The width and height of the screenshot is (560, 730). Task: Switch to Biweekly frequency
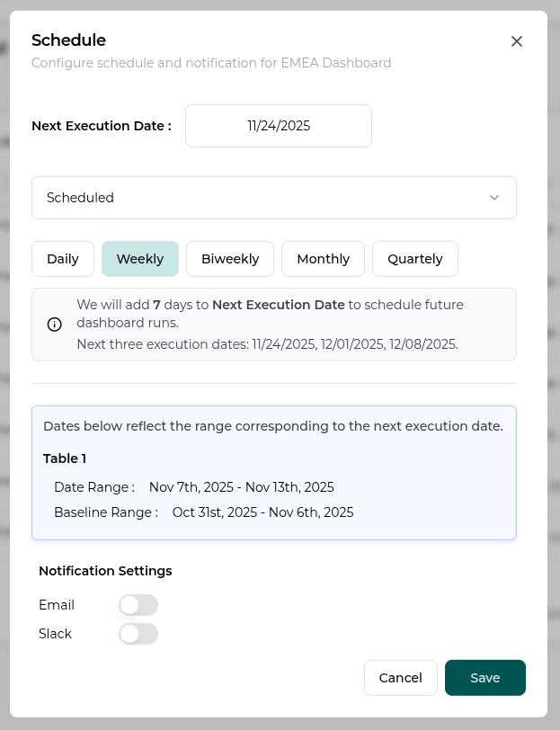click(x=230, y=259)
